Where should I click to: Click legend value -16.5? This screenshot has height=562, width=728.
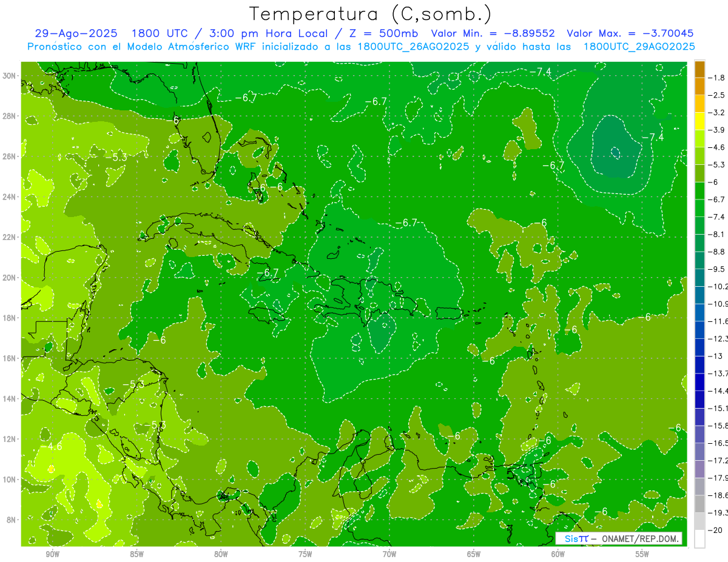point(718,443)
